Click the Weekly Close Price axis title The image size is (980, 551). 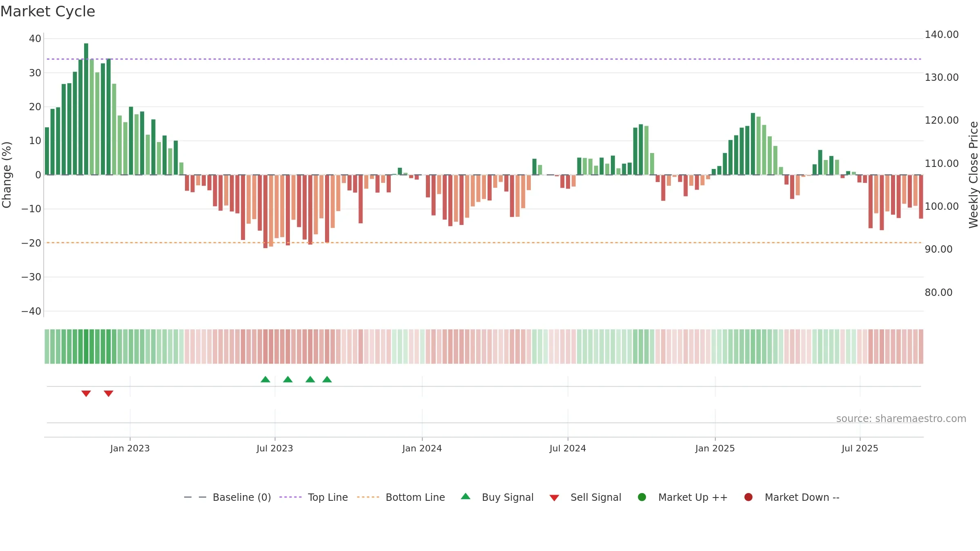tap(973, 175)
